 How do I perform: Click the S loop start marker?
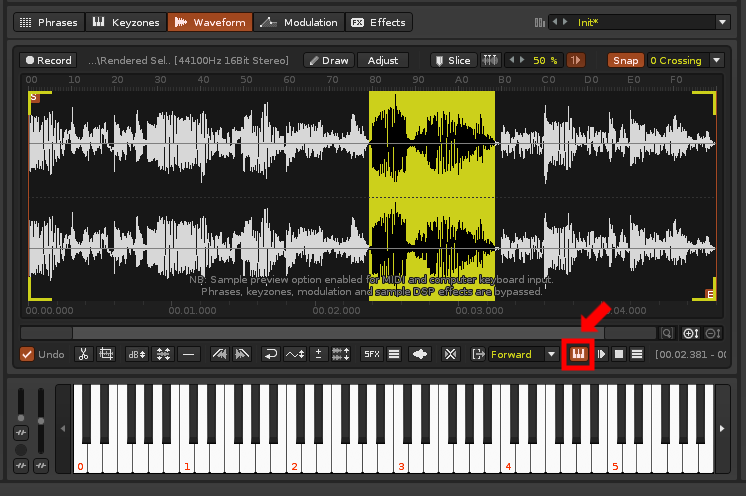pos(34,97)
